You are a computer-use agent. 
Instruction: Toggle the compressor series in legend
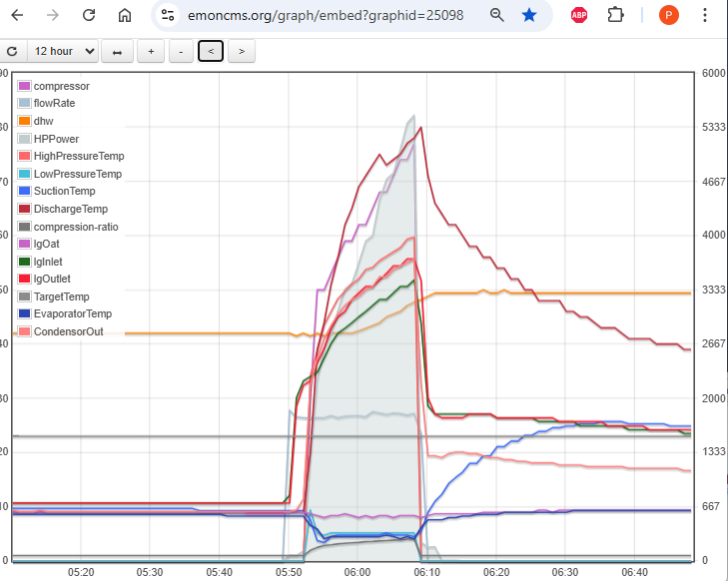(x=61, y=86)
